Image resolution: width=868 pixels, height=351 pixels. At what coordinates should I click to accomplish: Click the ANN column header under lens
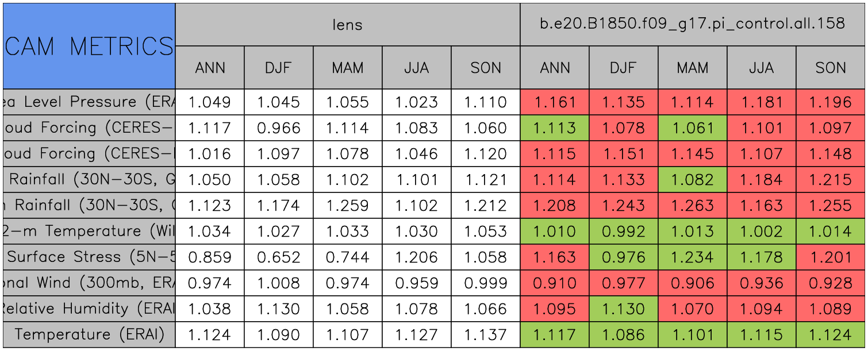(x=210, y=68)
